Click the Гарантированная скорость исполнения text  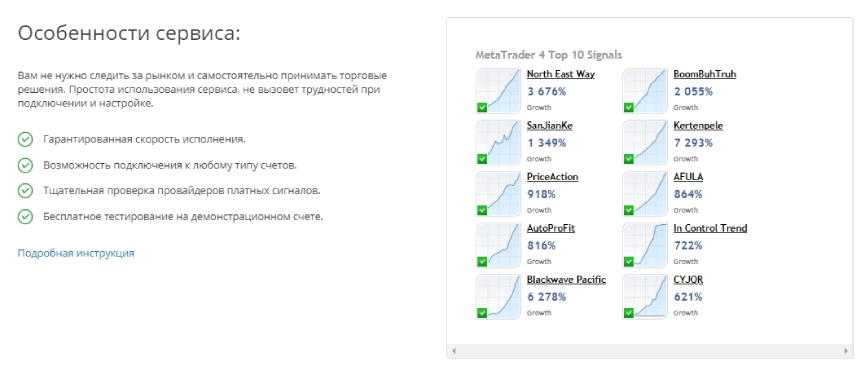pyautogui.click(x=145, y=140)
